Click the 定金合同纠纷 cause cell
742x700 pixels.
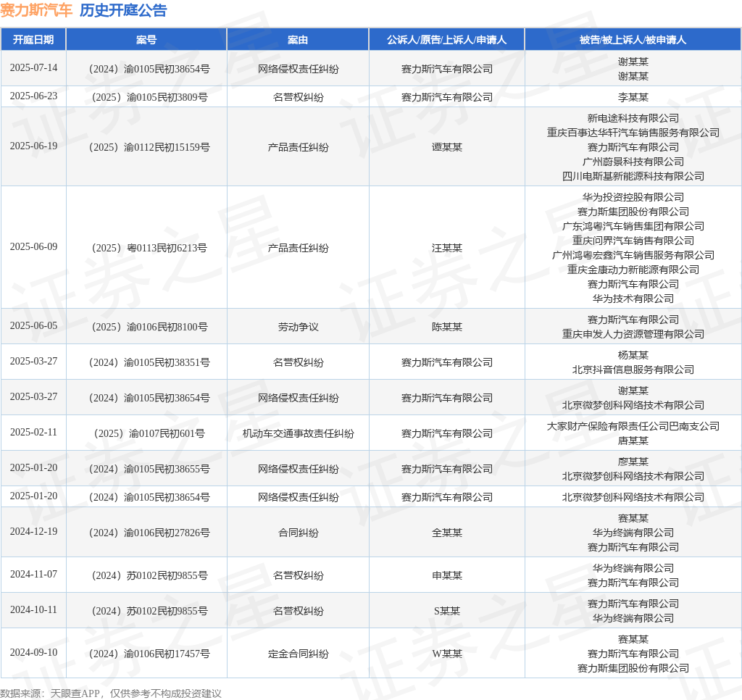tap(298, 654)
